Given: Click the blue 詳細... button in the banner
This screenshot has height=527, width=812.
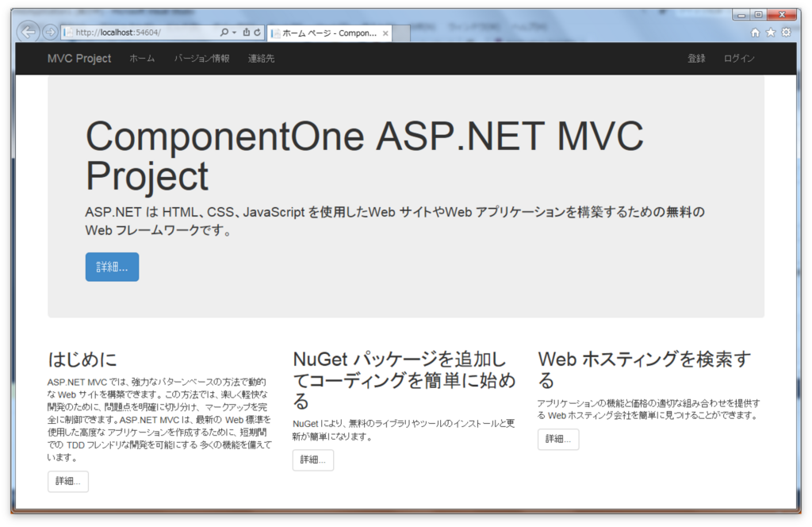Looking at the screenshot, I should tap(112, 267).
